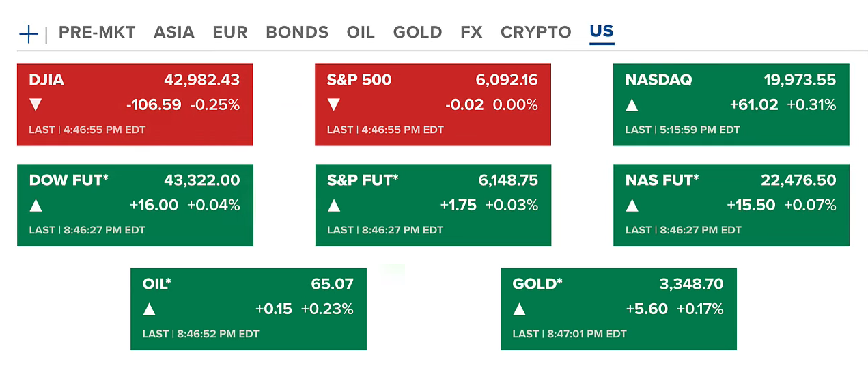The image size is (868, 368).
Task: Click the DOW FUT up arrow indicator
Action: pyautogui.click(x=36, y=205)
